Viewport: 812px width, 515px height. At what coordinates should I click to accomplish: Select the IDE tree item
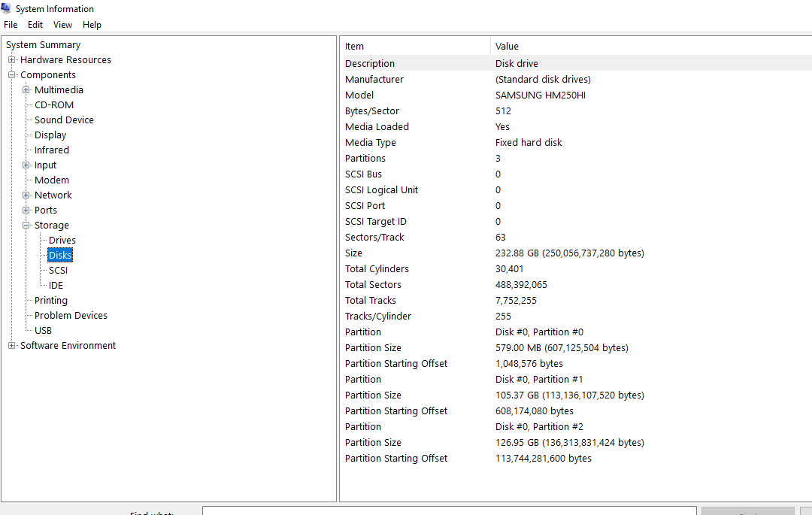tap(56, 285)
